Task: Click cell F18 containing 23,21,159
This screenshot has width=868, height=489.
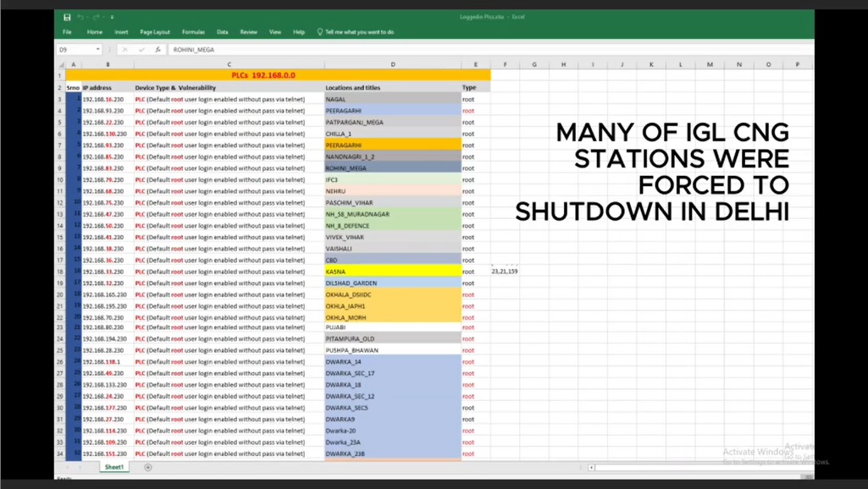Action: [x=505, y=272]
